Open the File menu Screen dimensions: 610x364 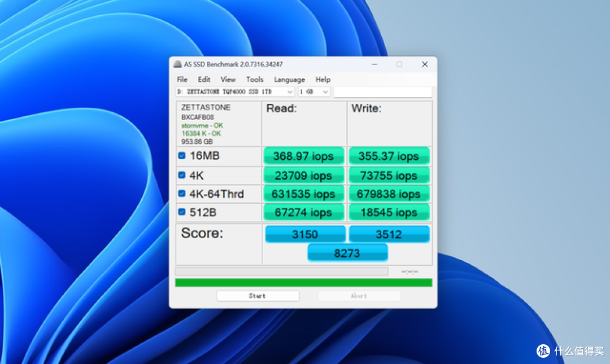coord(182,80)
